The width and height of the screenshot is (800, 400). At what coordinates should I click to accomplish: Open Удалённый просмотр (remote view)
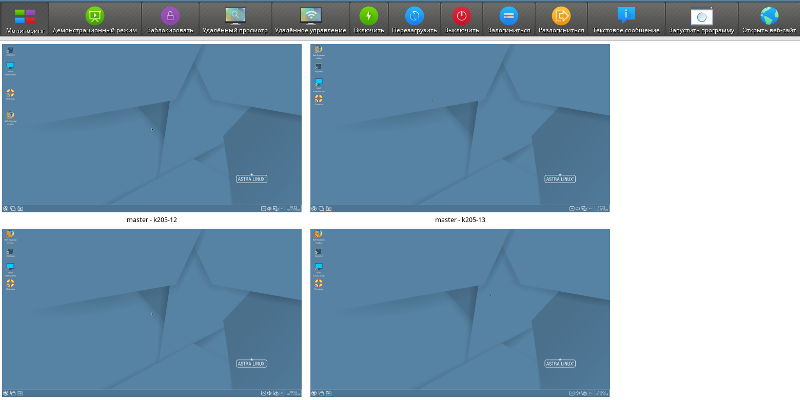click(x=235, y=18)
